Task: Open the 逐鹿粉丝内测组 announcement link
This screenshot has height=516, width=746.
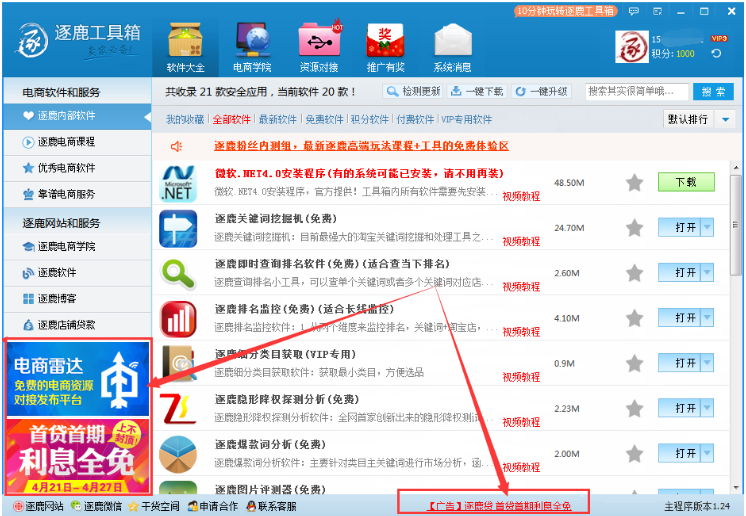Action: 361,146
